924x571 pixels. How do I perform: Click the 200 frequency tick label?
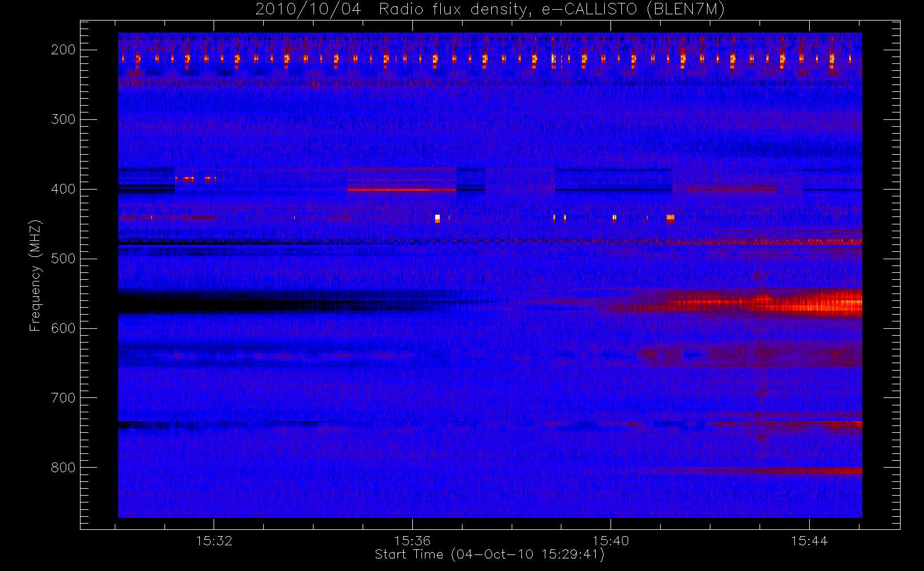[63, 50]
